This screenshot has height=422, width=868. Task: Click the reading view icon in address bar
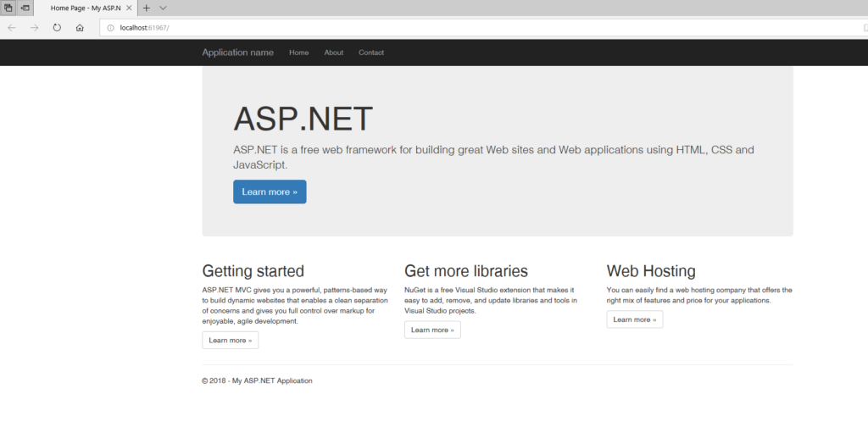865,28
